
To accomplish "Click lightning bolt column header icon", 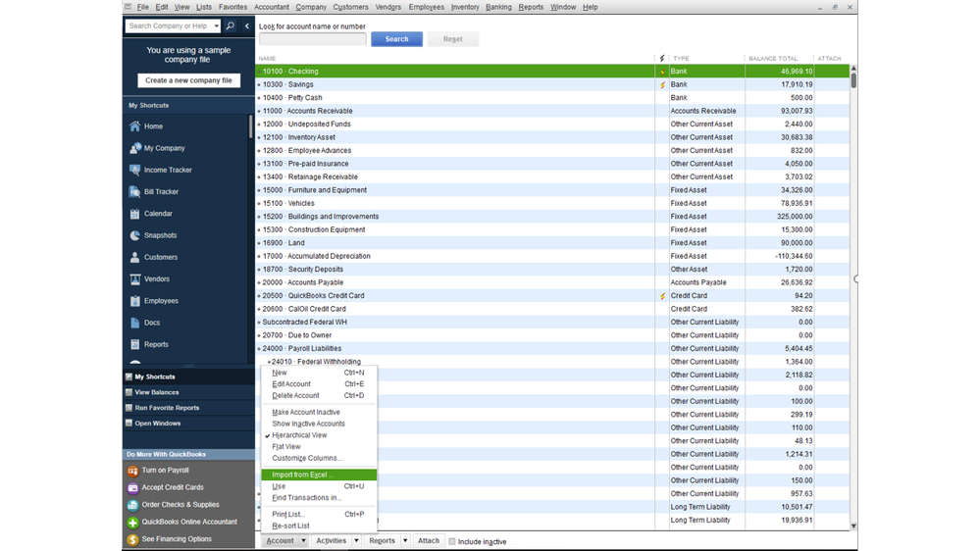I will pos(662,58).
